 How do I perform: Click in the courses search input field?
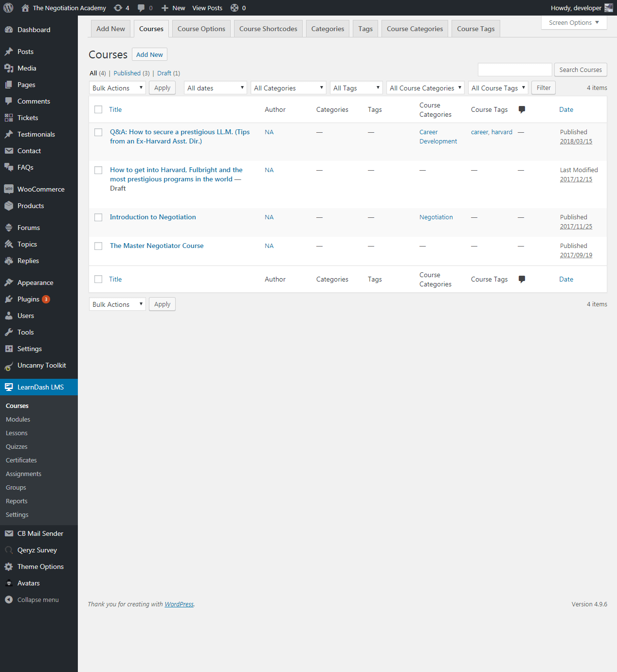coord(515,70)
